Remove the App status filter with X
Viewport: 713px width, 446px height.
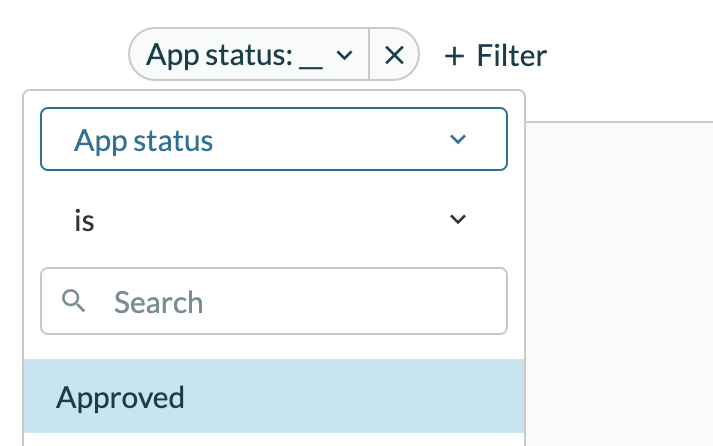click(394, 55)
